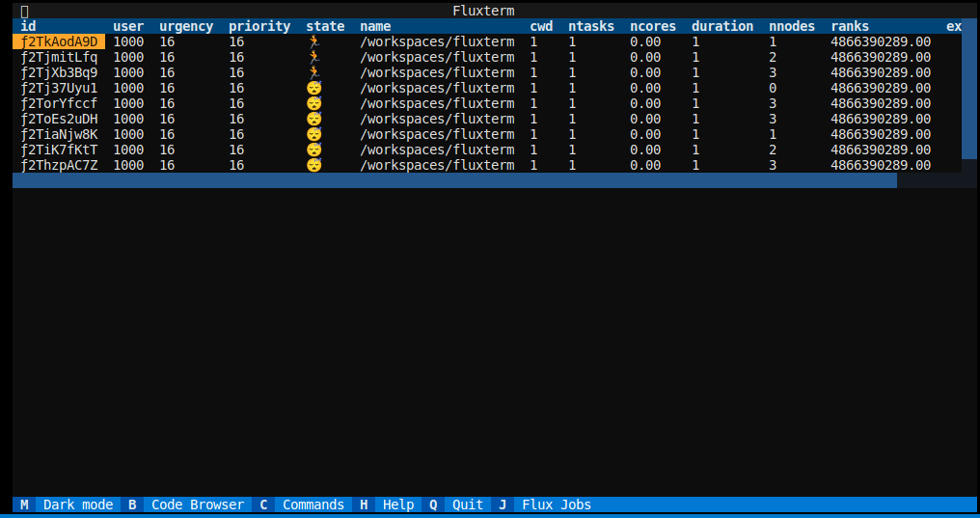Select job id f2ToEs2uDH

click(x=59, y=119)
